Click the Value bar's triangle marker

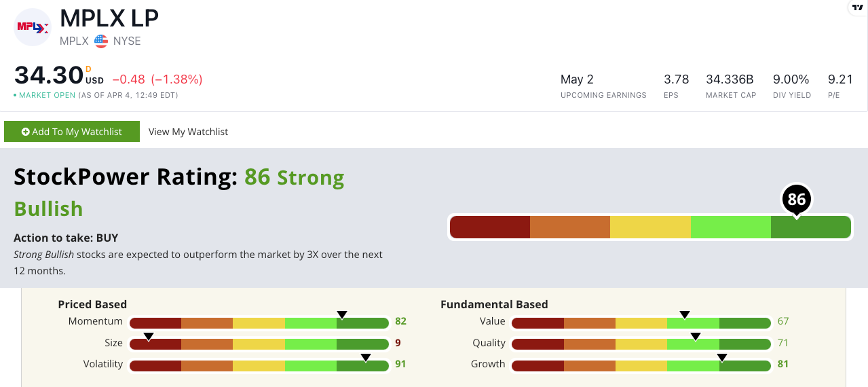(685, 314)
